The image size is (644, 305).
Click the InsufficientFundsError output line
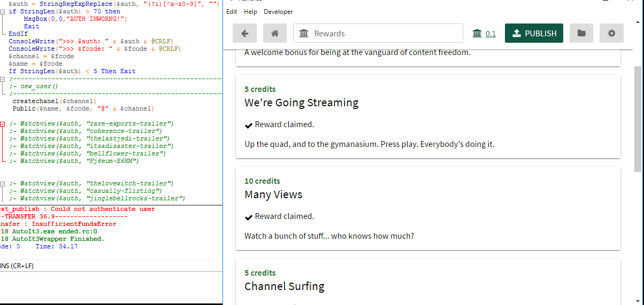pos(58,224)
